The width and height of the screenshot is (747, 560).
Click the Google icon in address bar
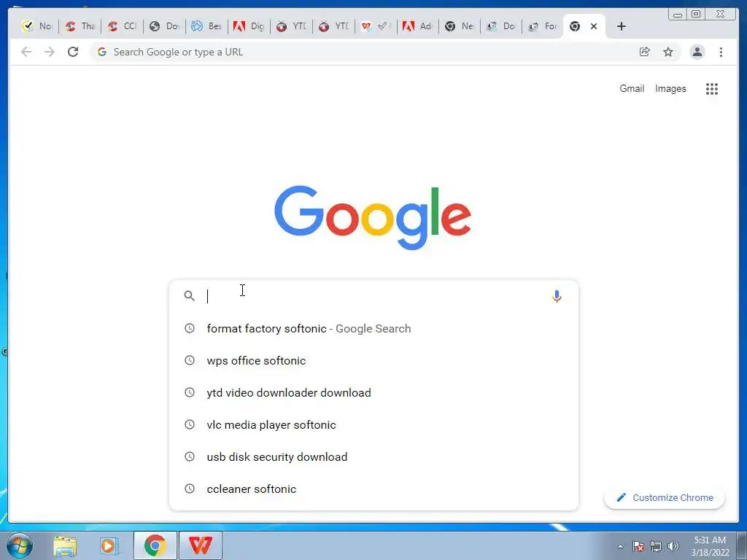[x=102, y=52]
